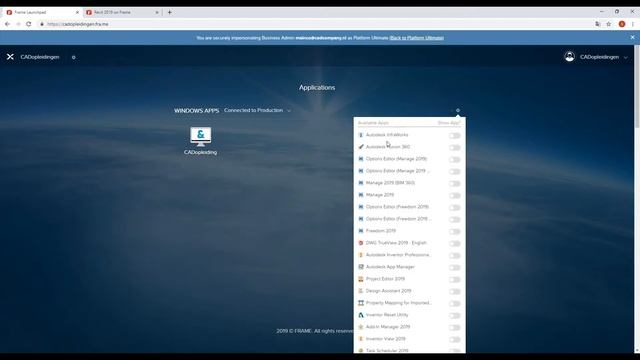The width and height of the screenshot is (640, 360).
Task: Dismiss the impersonation banner
Action: pos(633,38)
